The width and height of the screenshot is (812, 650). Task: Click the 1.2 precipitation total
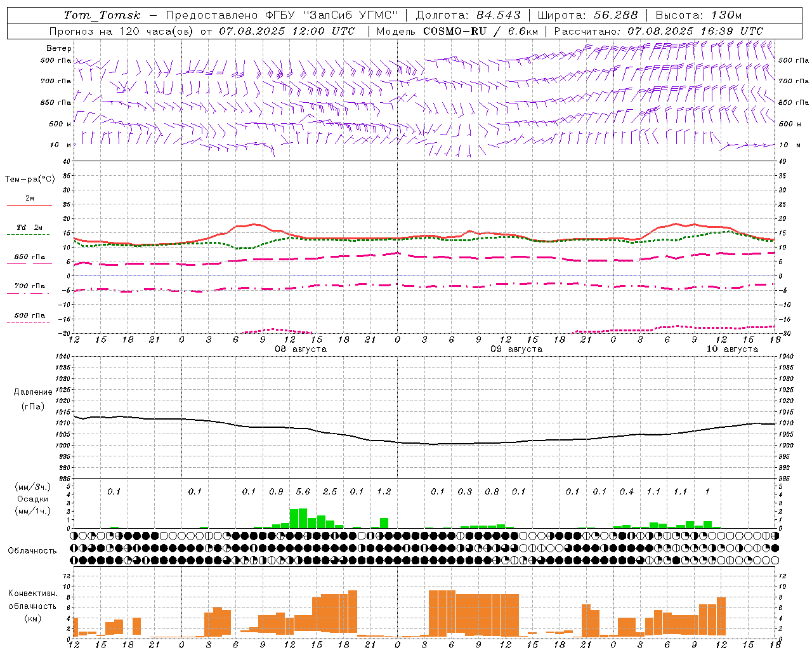coord(384,491)
